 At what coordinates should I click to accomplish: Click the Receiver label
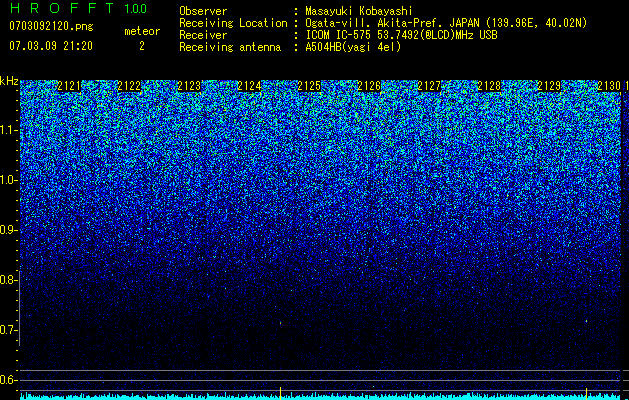click(203, 35)
